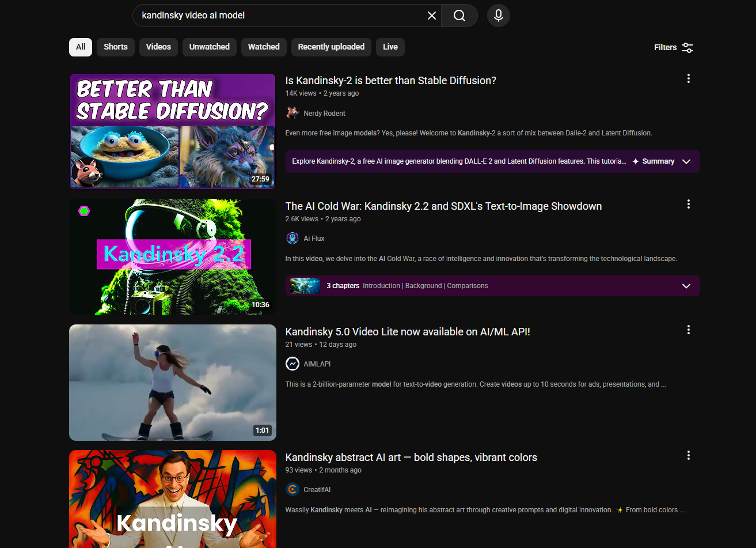The height and width of the screenshot is (548, 756).
Task: Open more options for Is Kandinsky-2 video
Action: (689, 79)
